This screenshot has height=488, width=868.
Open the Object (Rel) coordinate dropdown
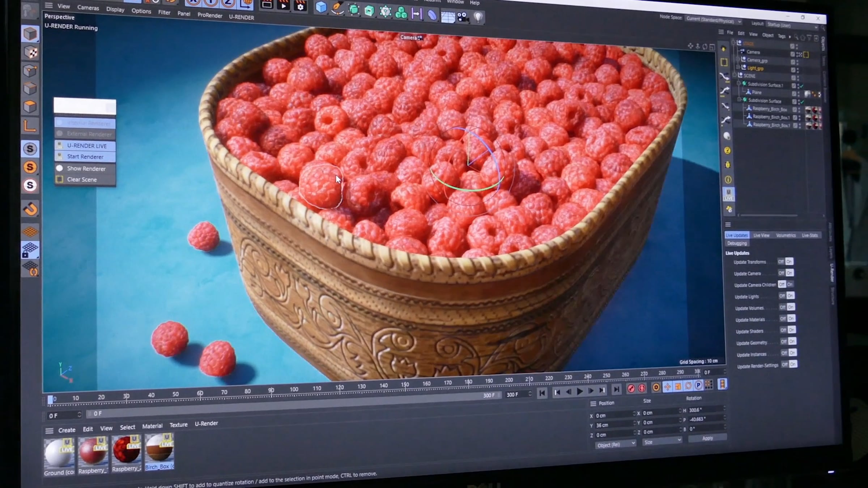coord(616,444)
